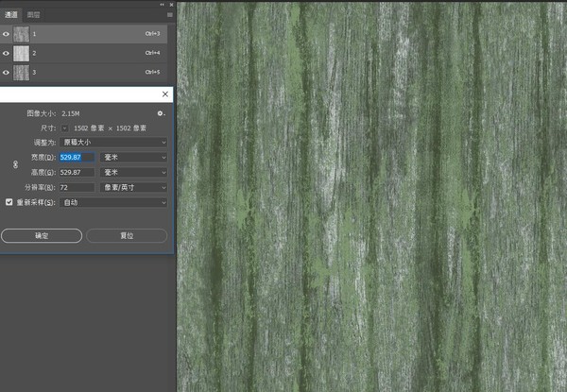Toggle the constrain proportions link icon
The height and width of the screenshot is (392, 567).
pos(15,164)
